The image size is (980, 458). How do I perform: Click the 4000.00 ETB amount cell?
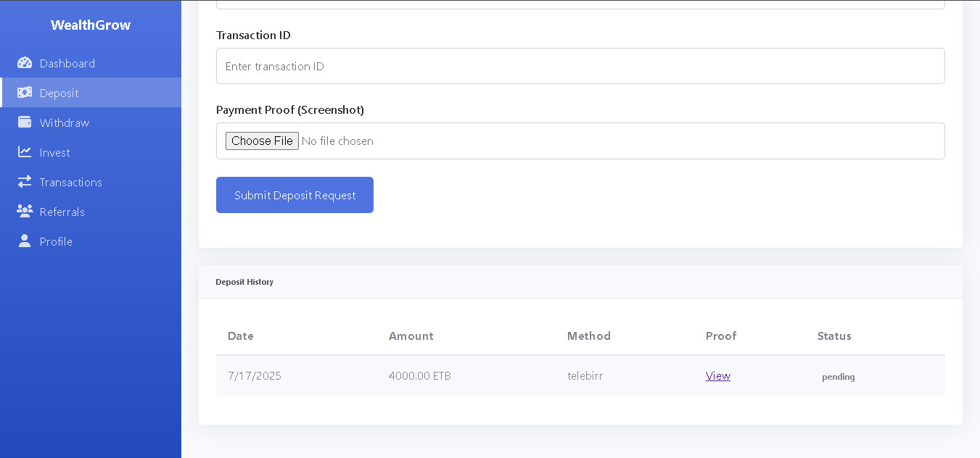pyautogui.click(x=420, y=375)
